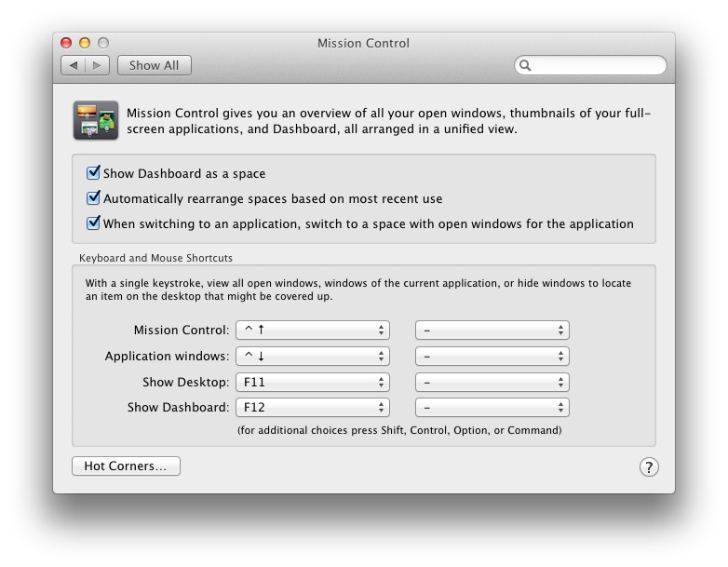The width and height of the screenshot is (728, 567).
Task: Disable switch to space when switching application
Action: click(93, 223)
